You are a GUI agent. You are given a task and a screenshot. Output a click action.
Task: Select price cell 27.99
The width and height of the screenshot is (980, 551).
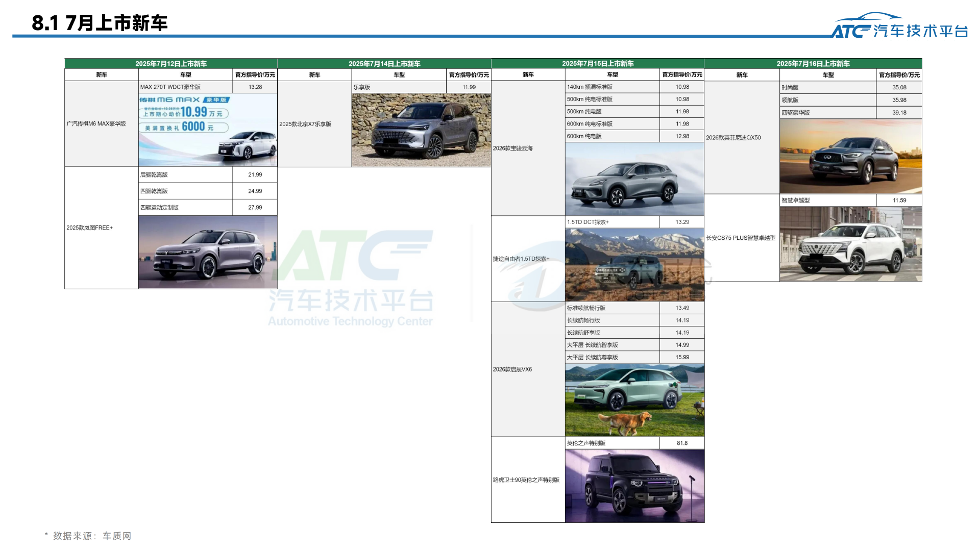coord(255,207)
